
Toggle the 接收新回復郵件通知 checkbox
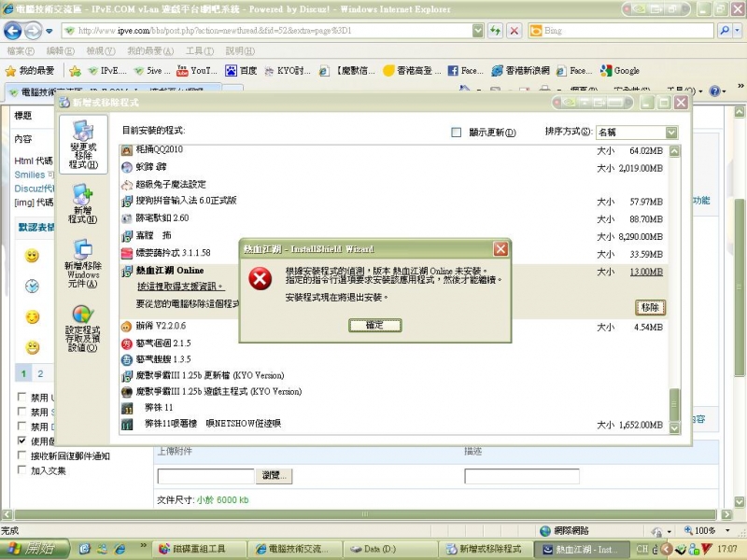[x=22, y=455]
